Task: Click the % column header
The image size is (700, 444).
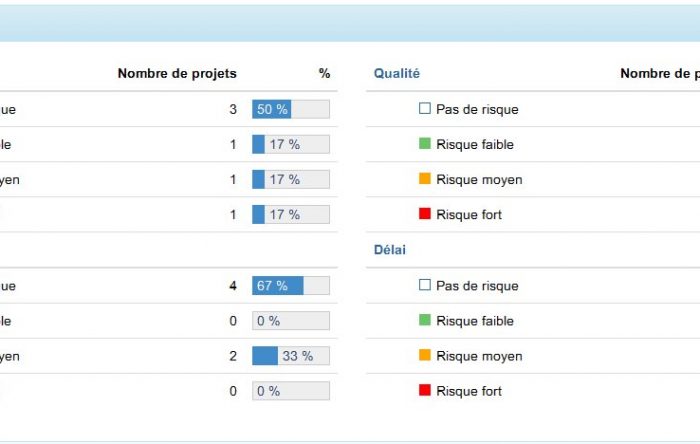Action: coord(325,73)
